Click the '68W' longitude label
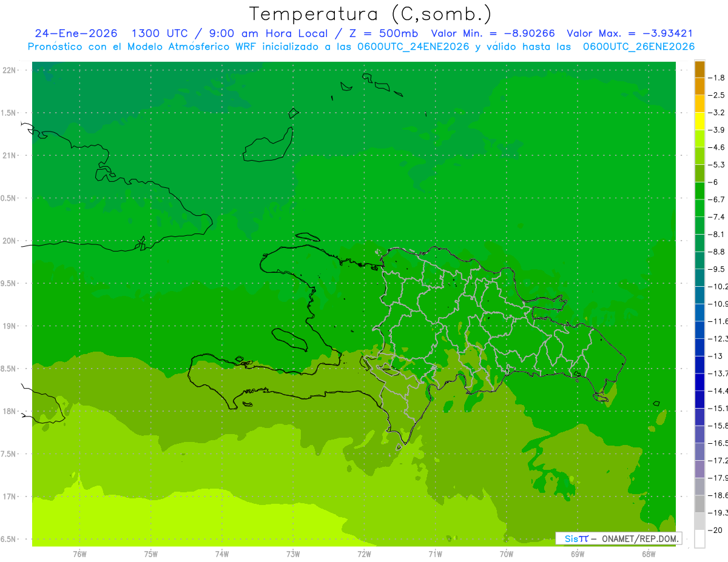 tap(649, 554)
